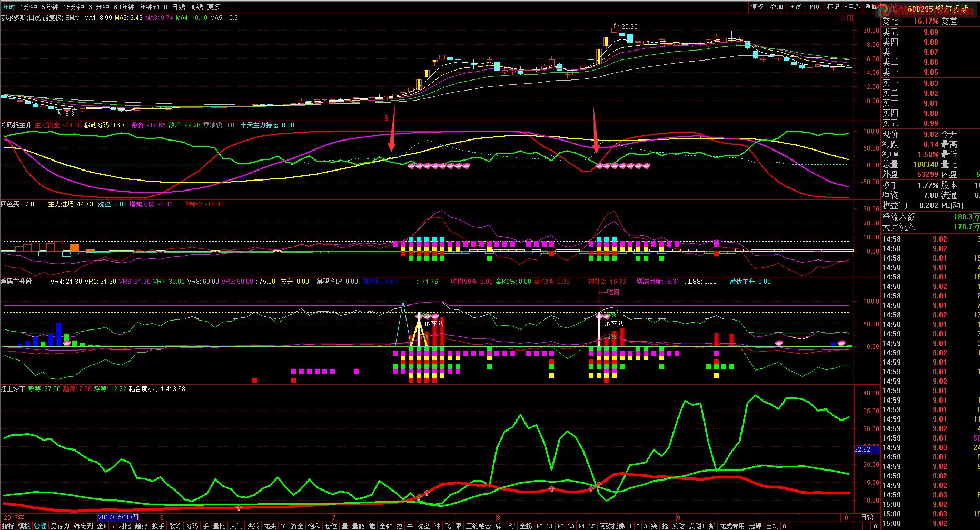The width and height of the screenshot is (980, 530).
Task: Click 另存为 save-as in bottom bar
Action: pos(60,526)
